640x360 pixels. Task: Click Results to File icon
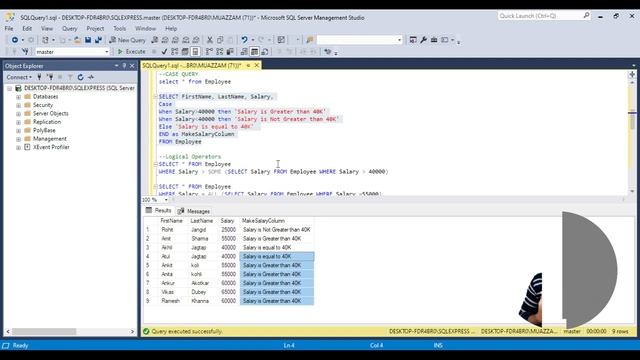pos(265,52)
